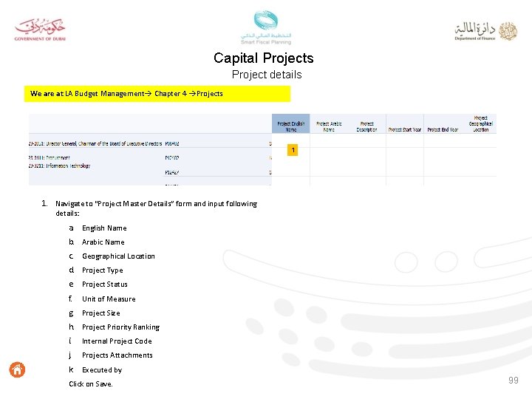Click the 'Project Size' list item

tap(101, 313)
